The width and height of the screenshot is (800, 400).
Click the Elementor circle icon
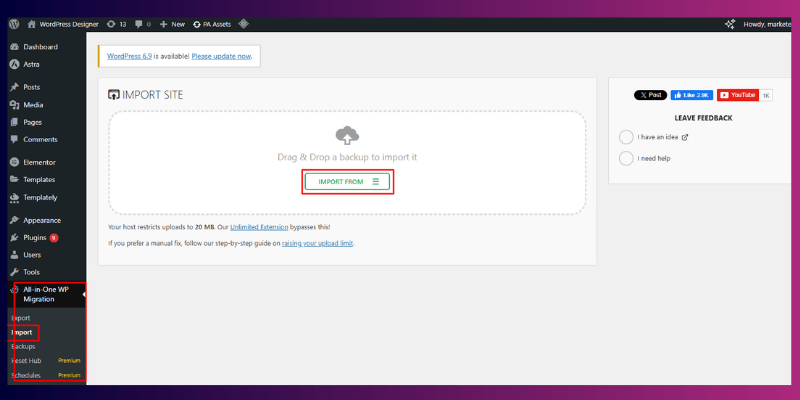coord(14,162)
